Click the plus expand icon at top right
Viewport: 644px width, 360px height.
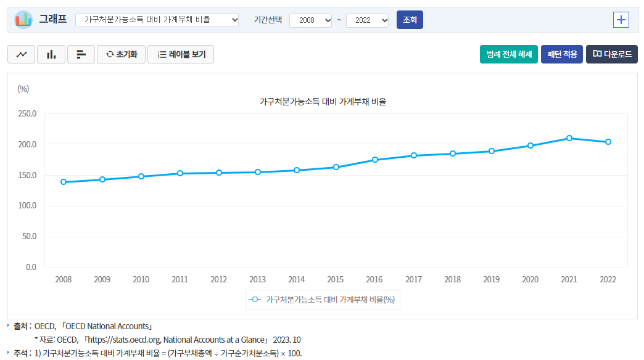(x=621, y=19)
